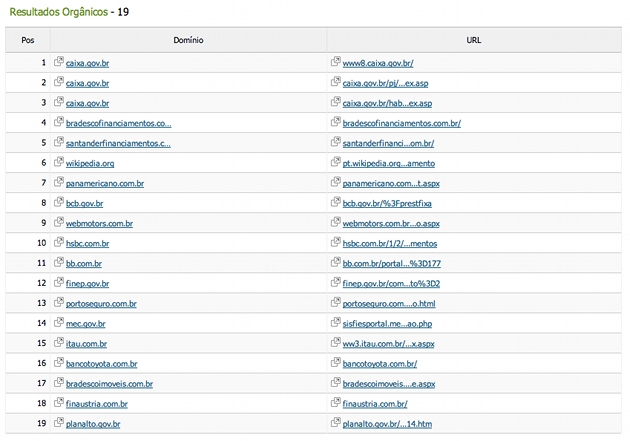Viewport: 630px width, 441px height.
Task: Open the santanderfinanciamentos.c... domain link
Action: [x=118, y=143]
